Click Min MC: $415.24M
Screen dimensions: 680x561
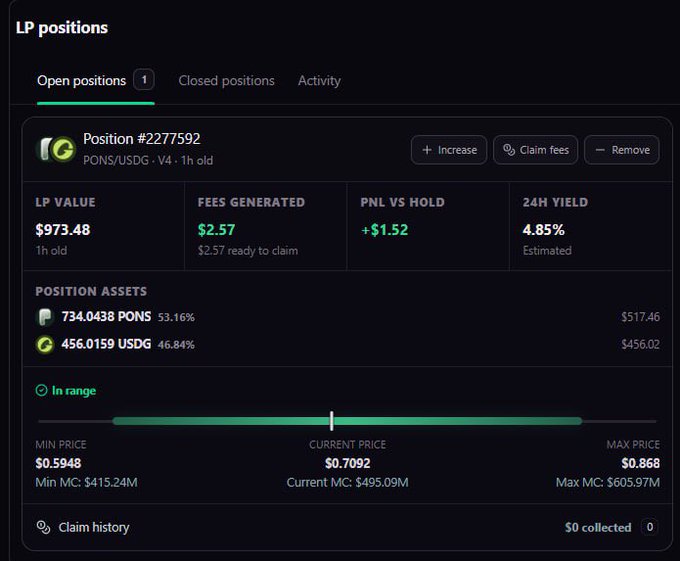coord(86,483)
